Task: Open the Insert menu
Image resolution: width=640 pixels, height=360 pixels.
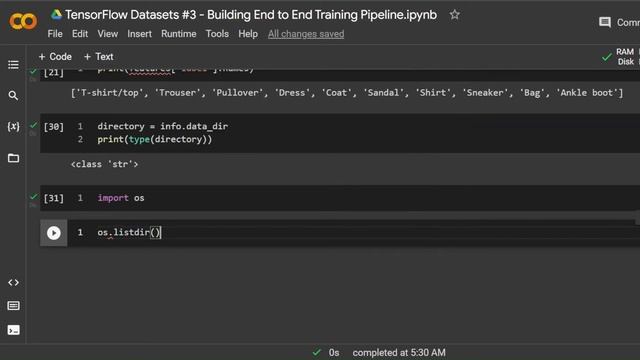Action: tap(140, 34)
